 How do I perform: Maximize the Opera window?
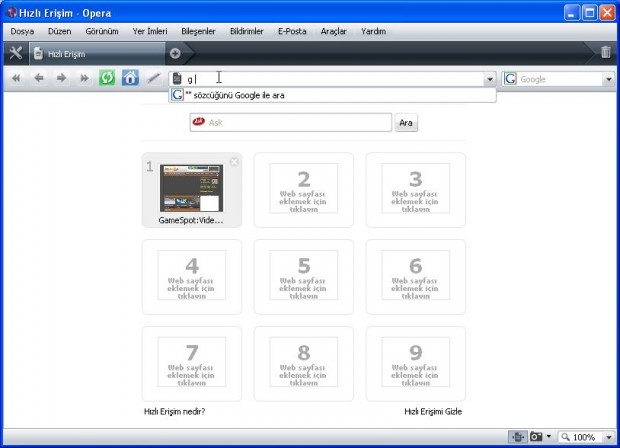point(590,13)
